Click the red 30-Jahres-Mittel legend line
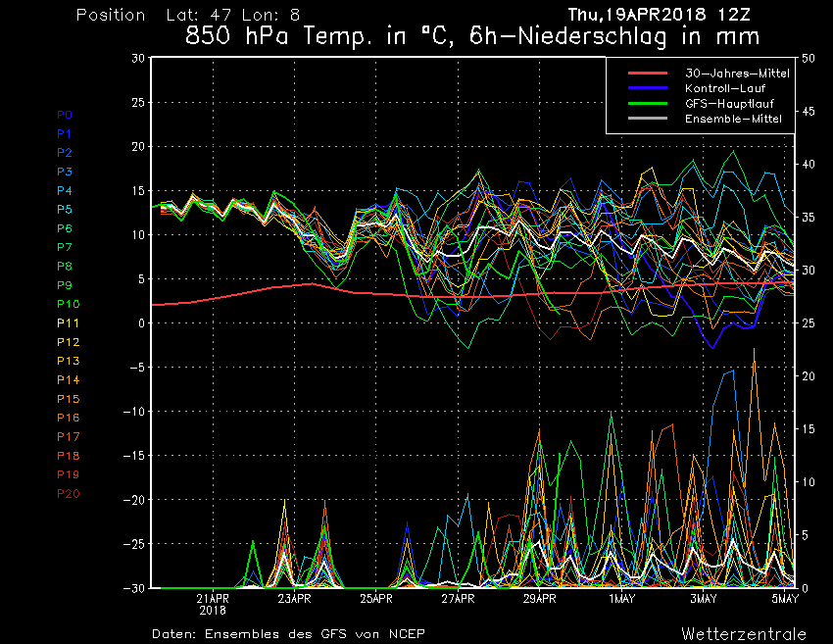Screen dimensions: 833x644 pos(647,74)
